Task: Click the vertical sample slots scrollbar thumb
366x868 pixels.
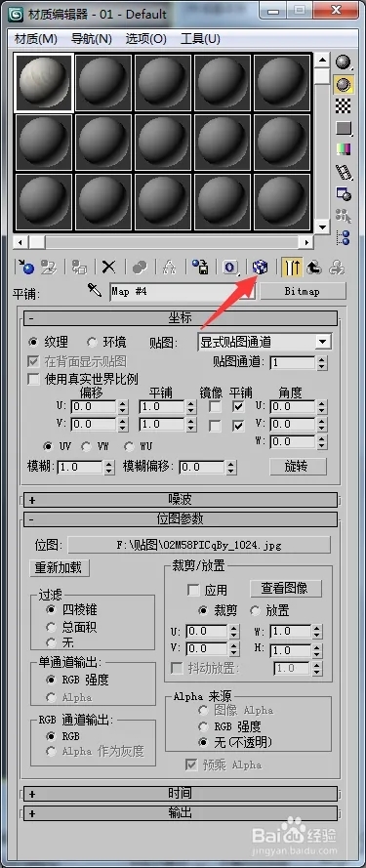Action: coord(322,75)
